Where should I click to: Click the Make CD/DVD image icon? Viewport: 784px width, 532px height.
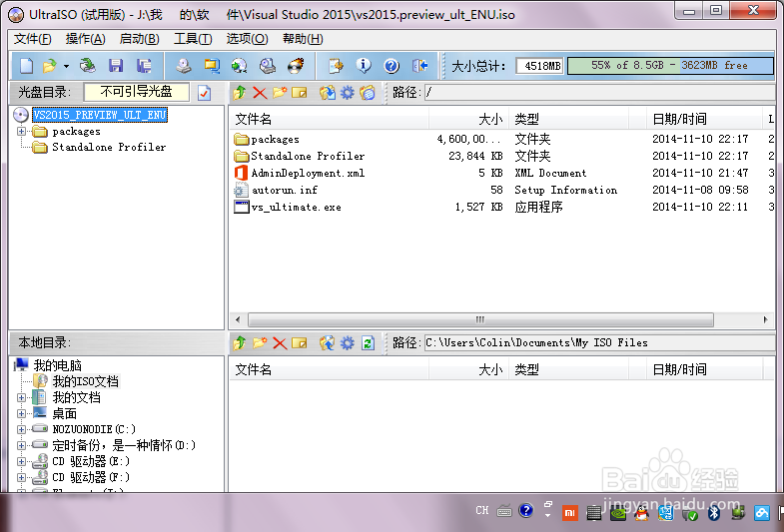tap(183, 66)
